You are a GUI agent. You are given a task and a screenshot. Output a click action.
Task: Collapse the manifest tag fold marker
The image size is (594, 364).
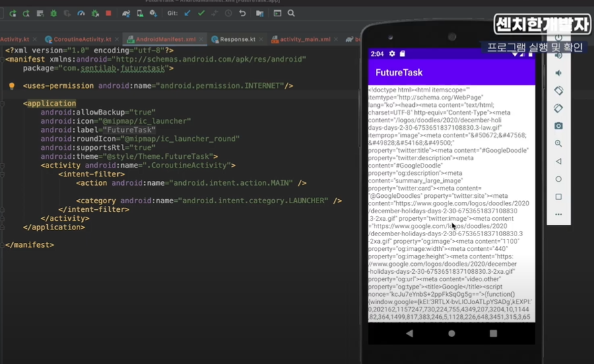(2, 59)
